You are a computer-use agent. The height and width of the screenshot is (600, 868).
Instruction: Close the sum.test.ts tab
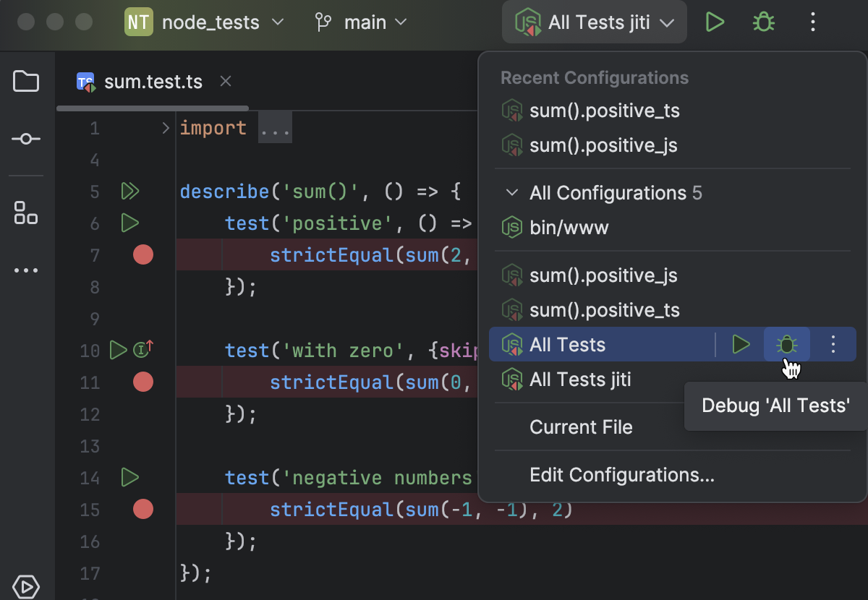(226, 82)
